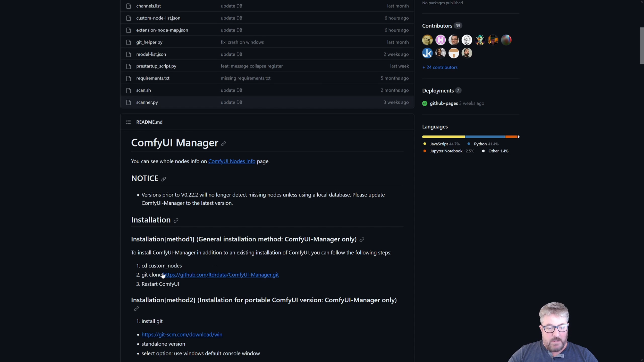Click orange Jupyter segment of language bar
The height and width of the screenshot is (362, 644).
point(512,137)
